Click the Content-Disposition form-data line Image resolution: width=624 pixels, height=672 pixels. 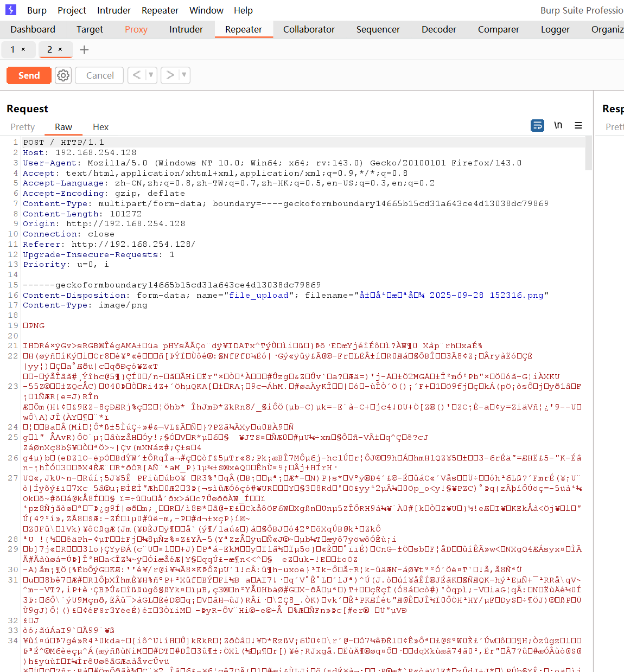(285, 295)
